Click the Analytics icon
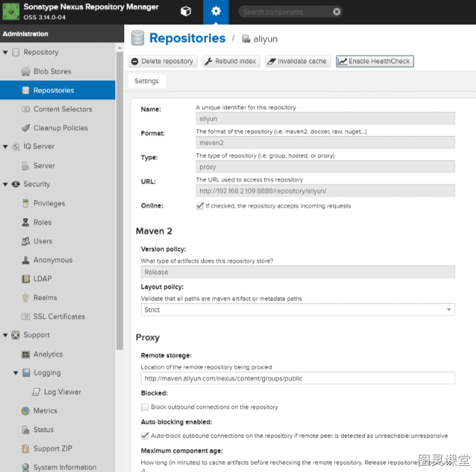Screen dimensions: 476x472 [25, 355]
